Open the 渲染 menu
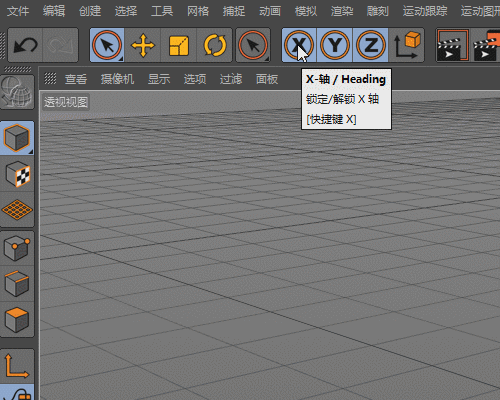The height and width of the screenshot is (400, 500). tap(342, 11)
